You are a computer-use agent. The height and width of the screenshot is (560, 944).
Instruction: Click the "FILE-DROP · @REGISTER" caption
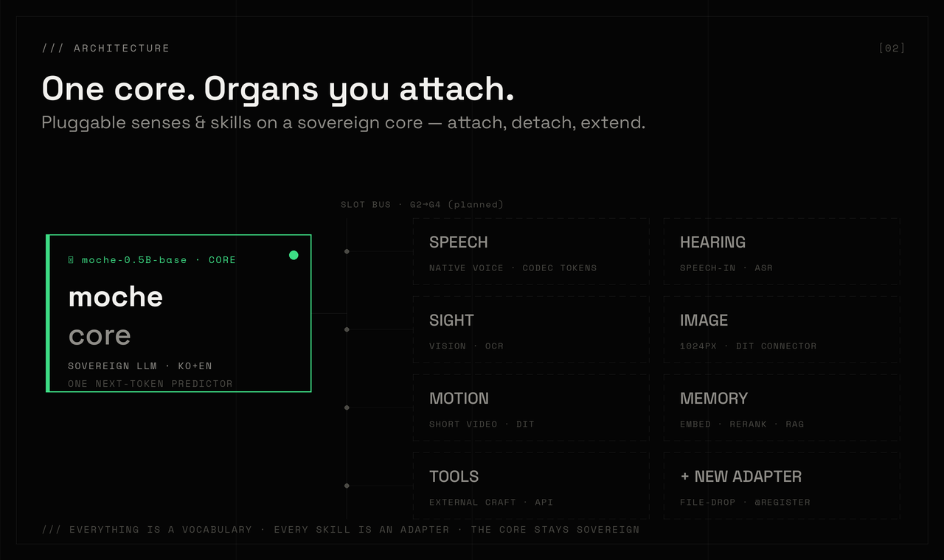tap(745, 503)
